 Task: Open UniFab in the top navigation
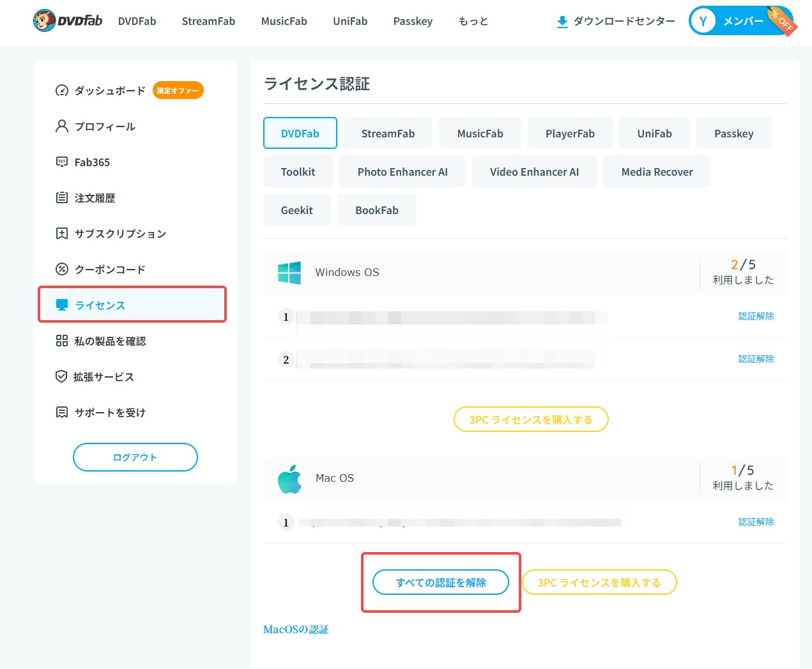(350, 21)
